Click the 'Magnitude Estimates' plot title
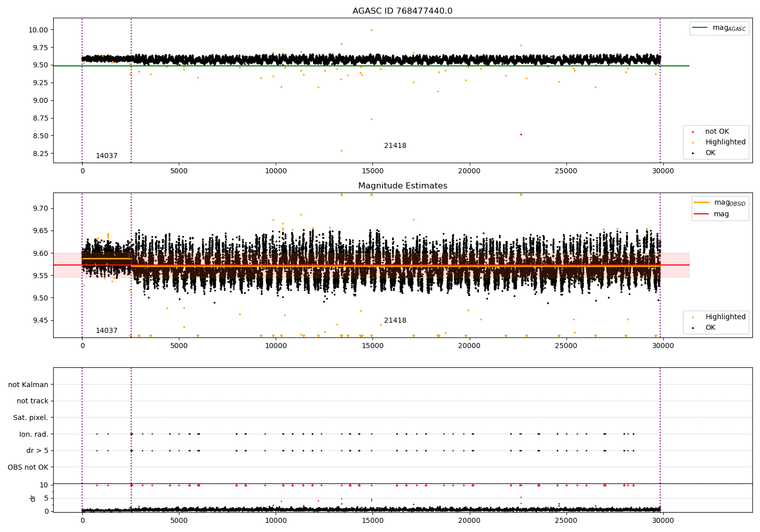 point(402,186)
